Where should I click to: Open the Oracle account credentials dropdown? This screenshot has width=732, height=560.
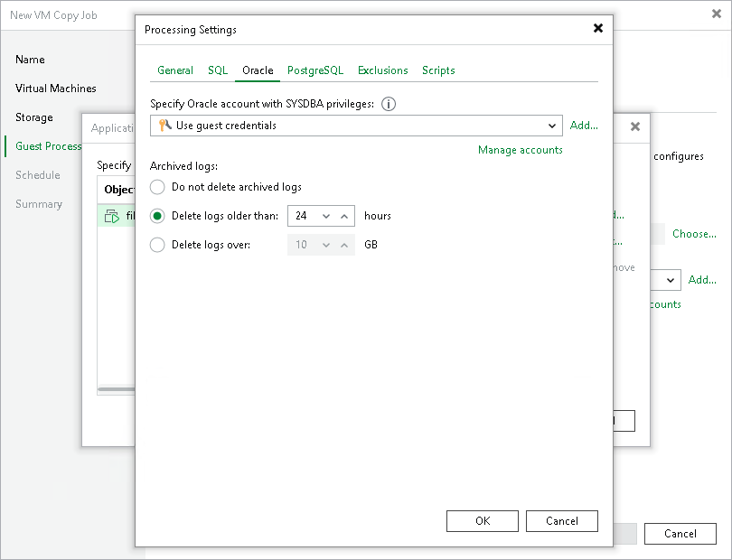point(356,126)
